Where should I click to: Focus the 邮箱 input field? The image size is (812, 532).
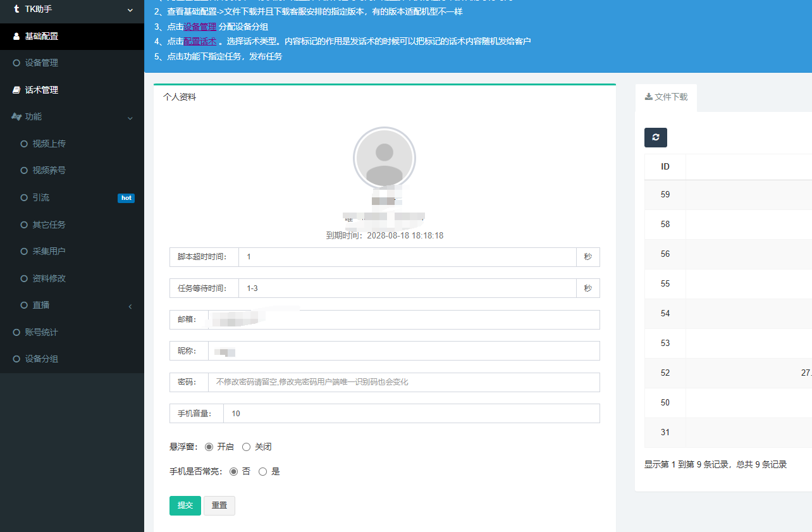[x=403, y=319]
